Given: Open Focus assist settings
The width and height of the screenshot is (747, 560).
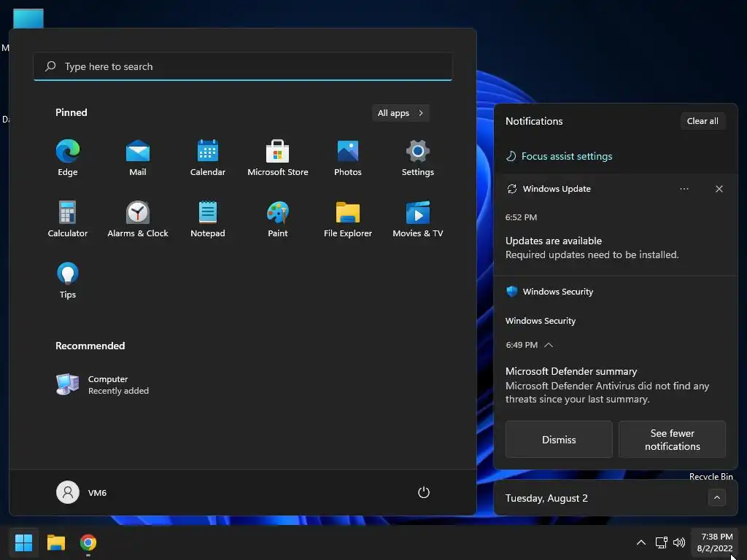Looking at the screenshot, I should click(x=559, y=156).
